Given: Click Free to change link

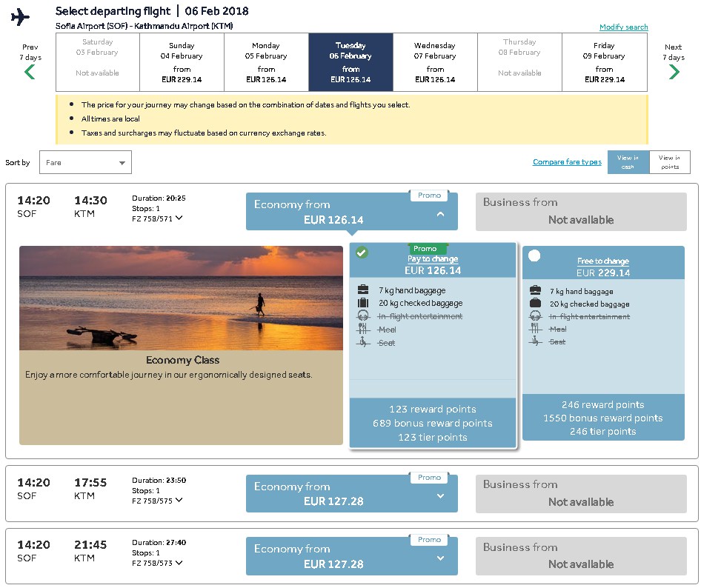Looking at the screenshot, I should 602,261.
